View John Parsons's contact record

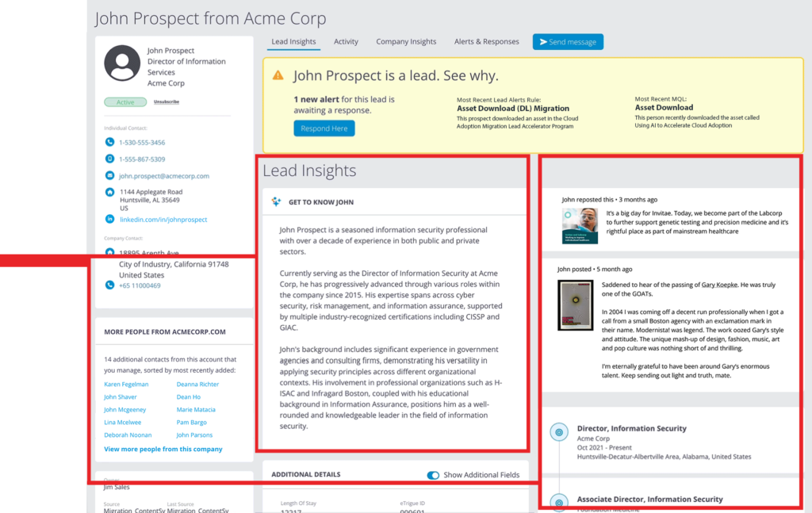[x=194, y=435]
